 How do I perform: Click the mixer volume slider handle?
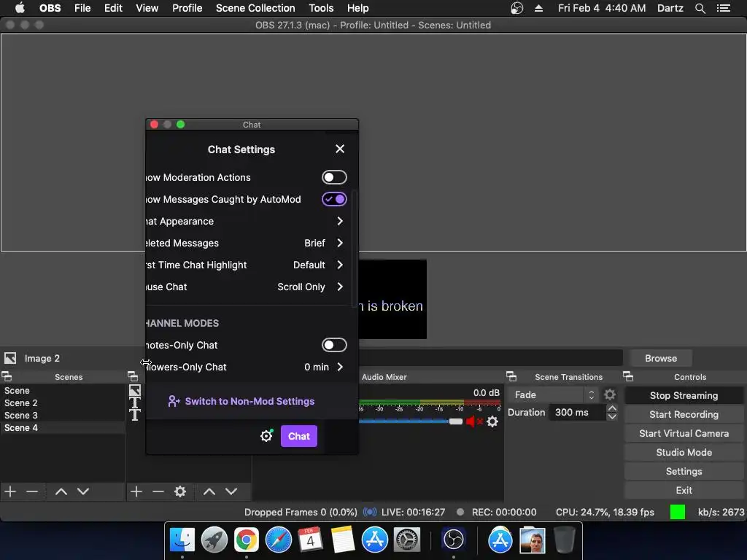[456, 421]
